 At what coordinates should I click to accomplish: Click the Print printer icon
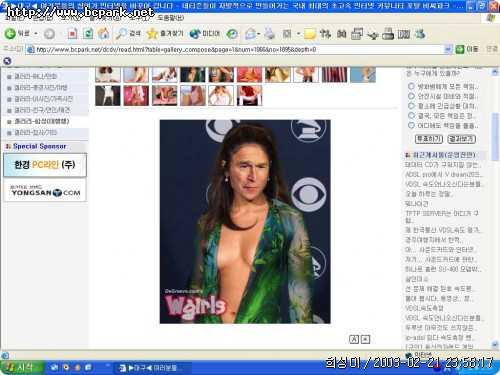[269, 33]
